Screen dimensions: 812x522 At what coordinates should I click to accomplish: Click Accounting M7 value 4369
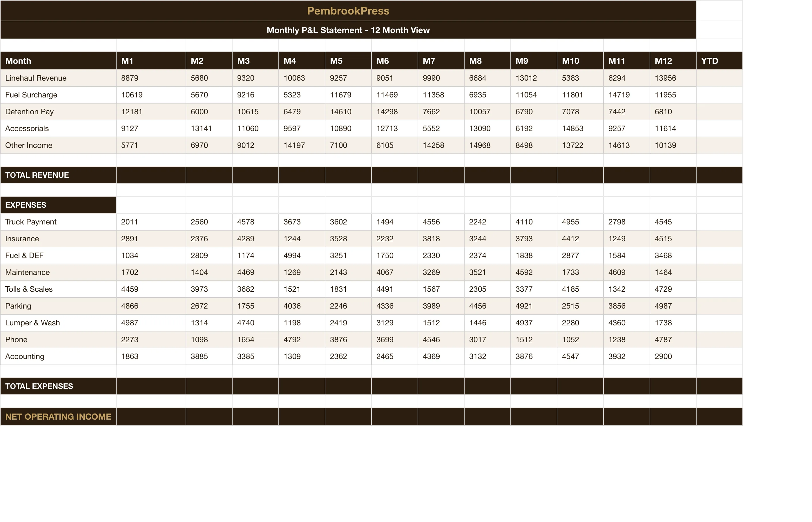(x=441, y=356)
